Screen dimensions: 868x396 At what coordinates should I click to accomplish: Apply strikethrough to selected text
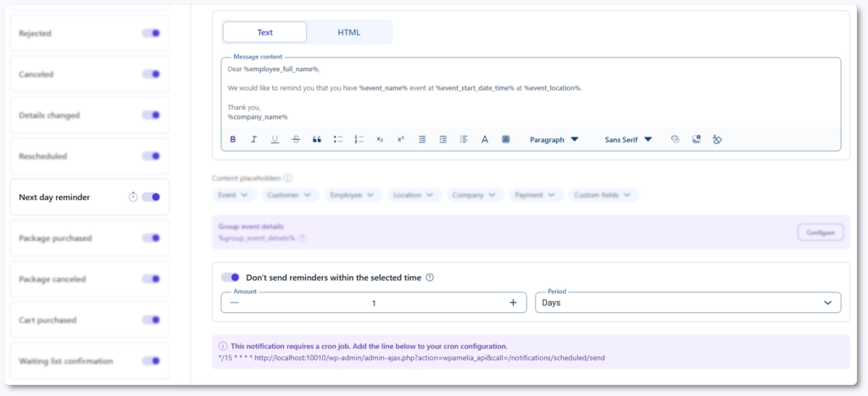coord(296,140)
